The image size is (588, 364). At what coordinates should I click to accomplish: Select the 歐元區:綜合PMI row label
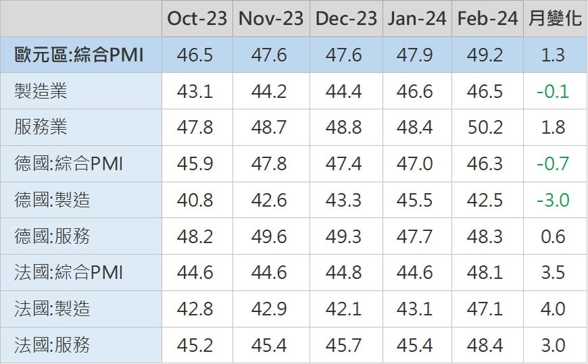(80, 55)
